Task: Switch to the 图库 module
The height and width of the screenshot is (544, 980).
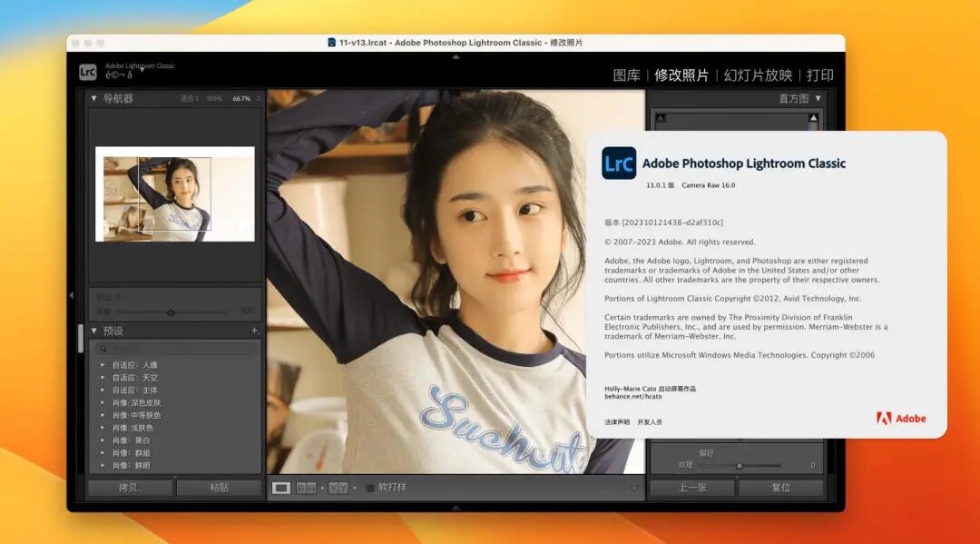Action: click(626, 75)
